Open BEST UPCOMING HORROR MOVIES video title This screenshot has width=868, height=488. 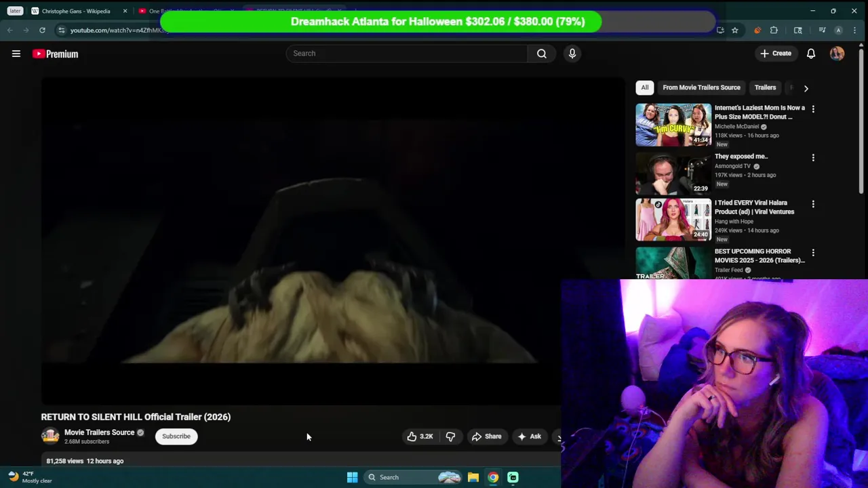click(759, 256)
